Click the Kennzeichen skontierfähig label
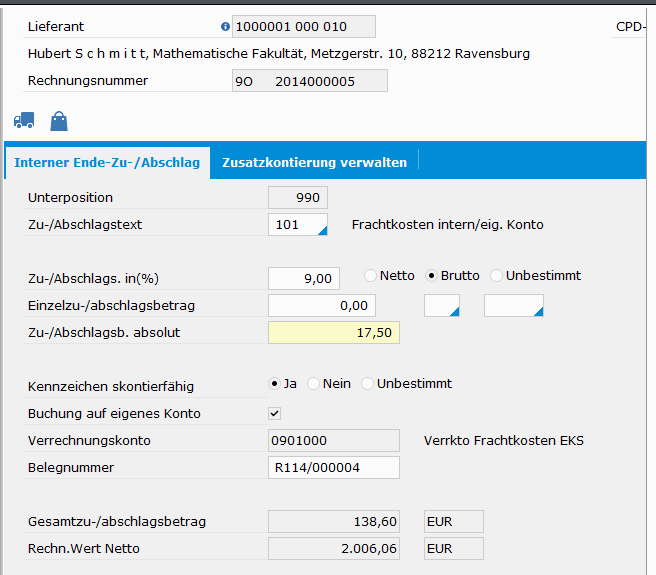656x575 pixels. click(111, 387)
